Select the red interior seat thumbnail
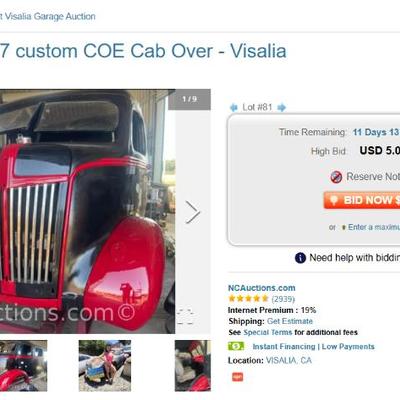The width and height of the screenshot is (400, 400). click(x=193, y=366)
